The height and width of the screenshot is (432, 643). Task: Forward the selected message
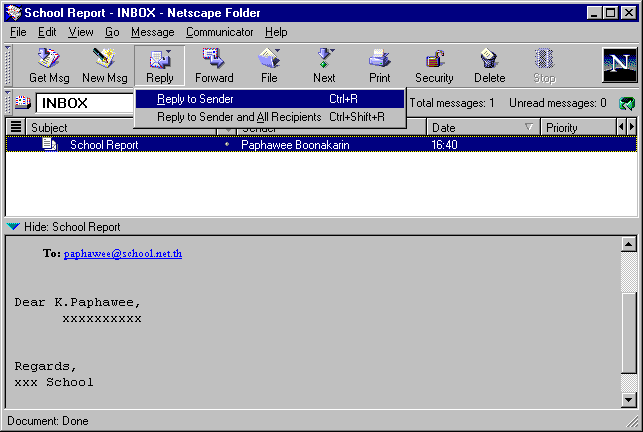214,66
